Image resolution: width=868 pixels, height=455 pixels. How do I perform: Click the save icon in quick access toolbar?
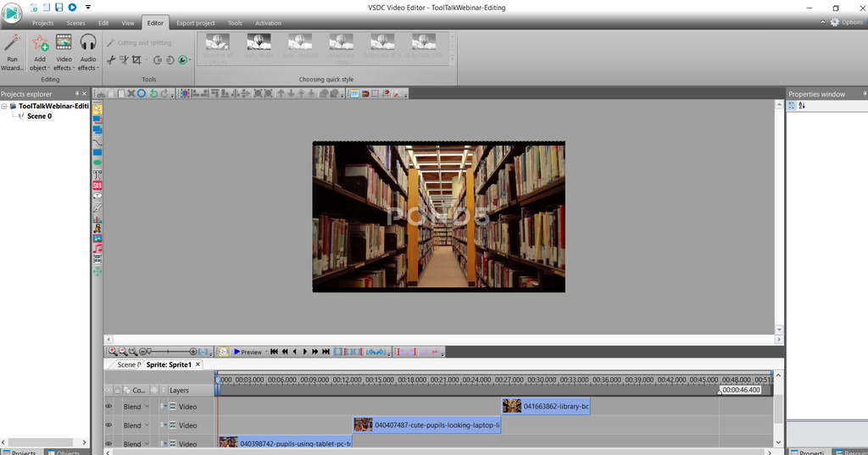click(x=59, y=8)
